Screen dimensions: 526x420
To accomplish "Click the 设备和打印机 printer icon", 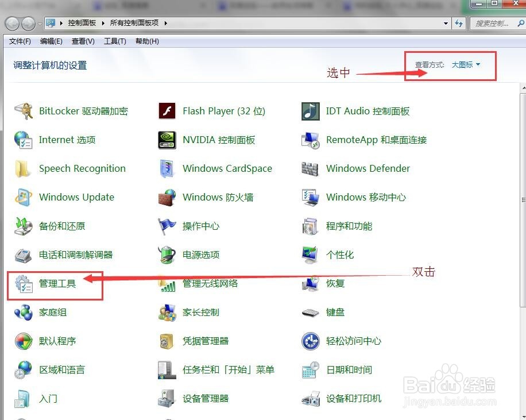I will point(311,399).
